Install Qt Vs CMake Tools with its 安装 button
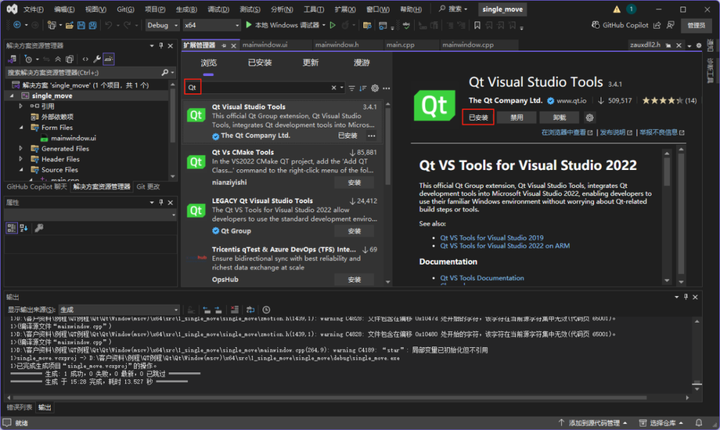The height and width of the screenshot is (430, 720). click(x=354, y=182)
